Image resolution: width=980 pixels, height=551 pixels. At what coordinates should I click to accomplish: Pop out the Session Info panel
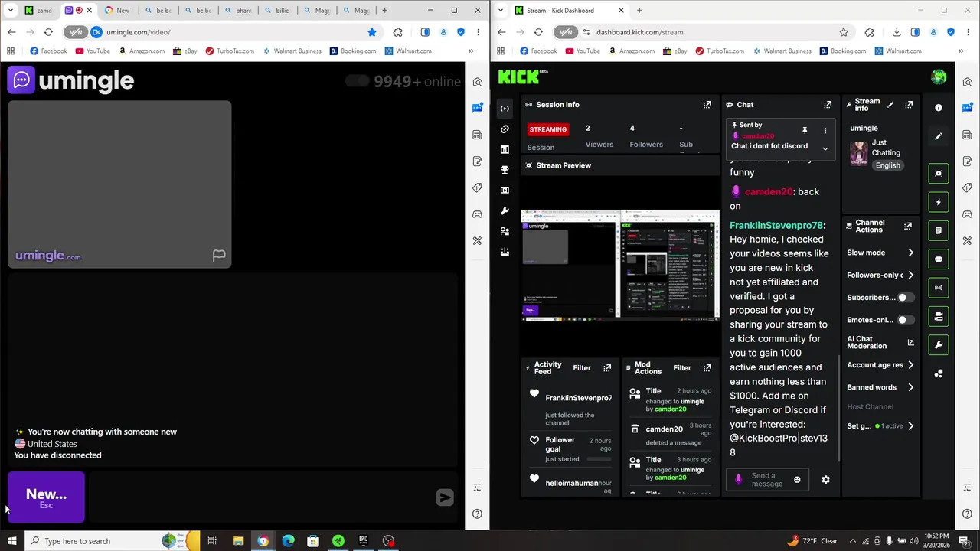tap(707, 105)
